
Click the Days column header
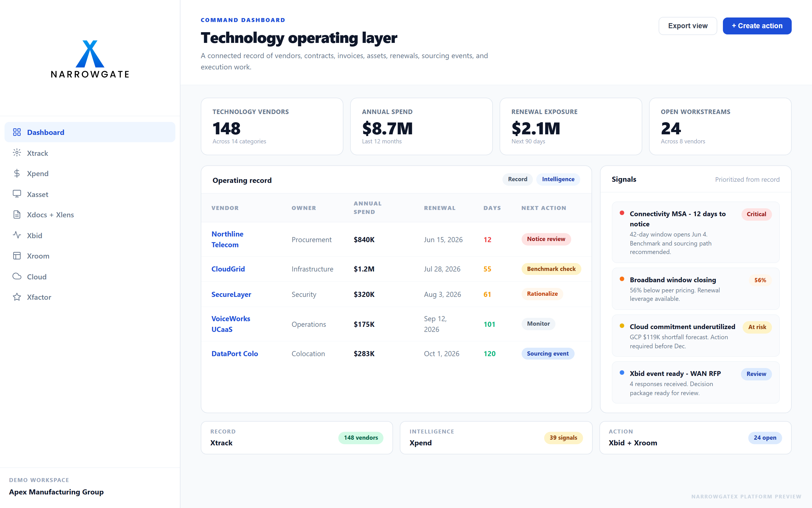tap(492, 208)
